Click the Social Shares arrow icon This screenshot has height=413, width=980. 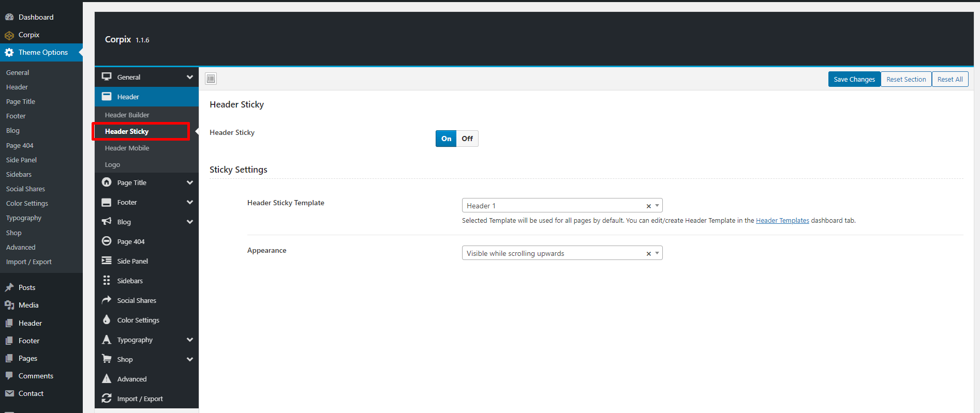coord(107,300)
